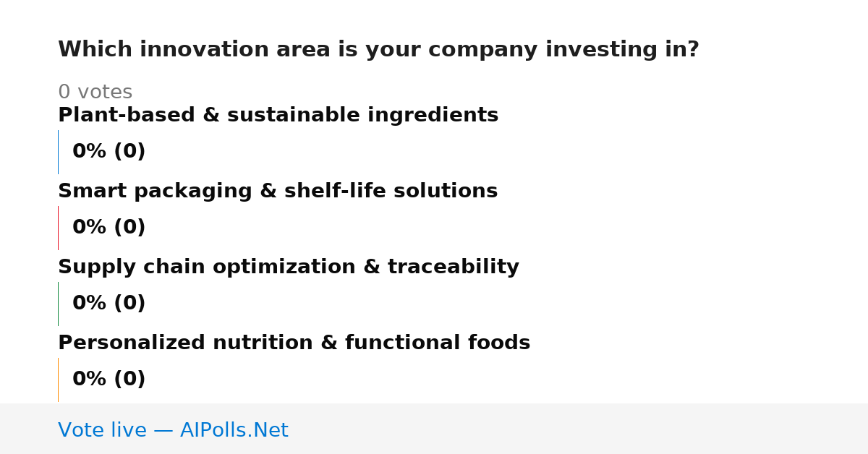Click the blue bar for Plant-based results
The height and width of the screenshot is (454, 868).
(59, 152)
